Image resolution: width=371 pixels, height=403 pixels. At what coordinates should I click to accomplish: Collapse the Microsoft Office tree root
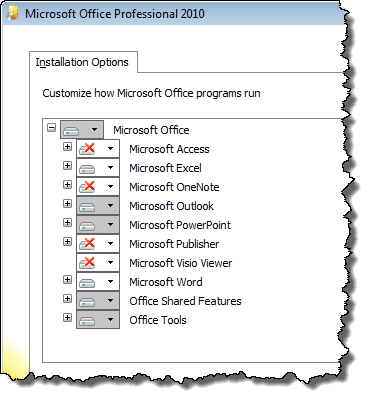coord(51,127)
